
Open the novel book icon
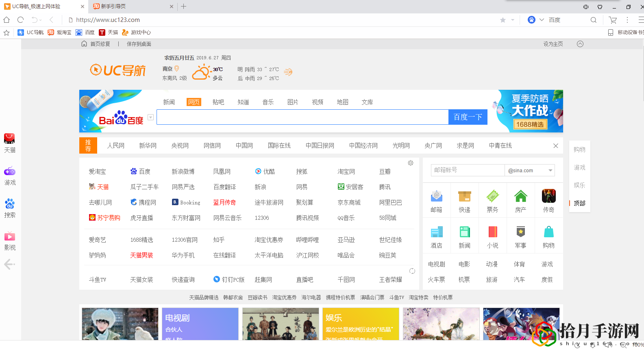(x=492, y=232)
